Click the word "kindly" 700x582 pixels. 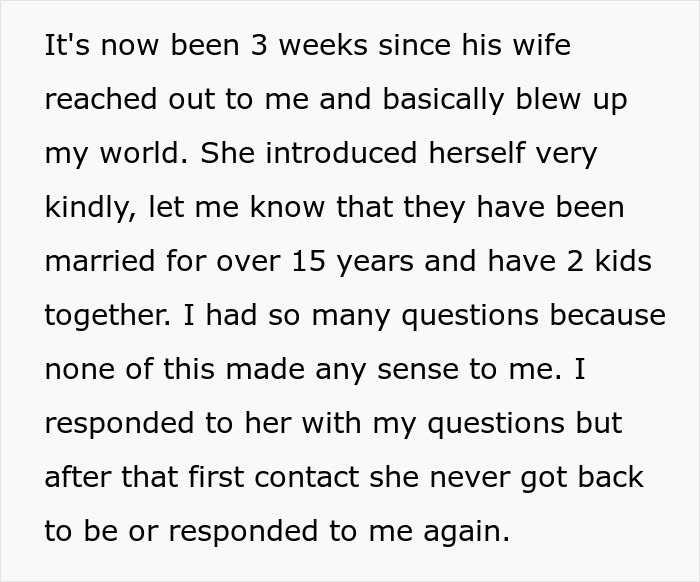[x=88, y=208]
